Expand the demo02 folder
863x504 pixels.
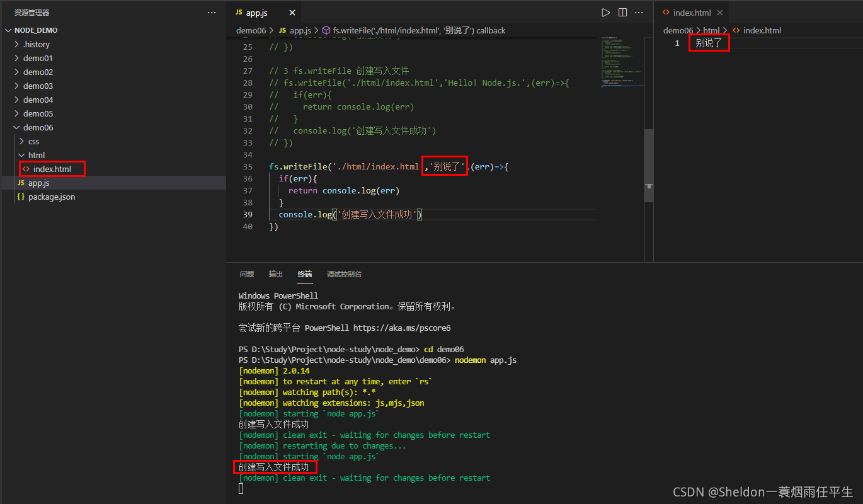tap(38, 72)
